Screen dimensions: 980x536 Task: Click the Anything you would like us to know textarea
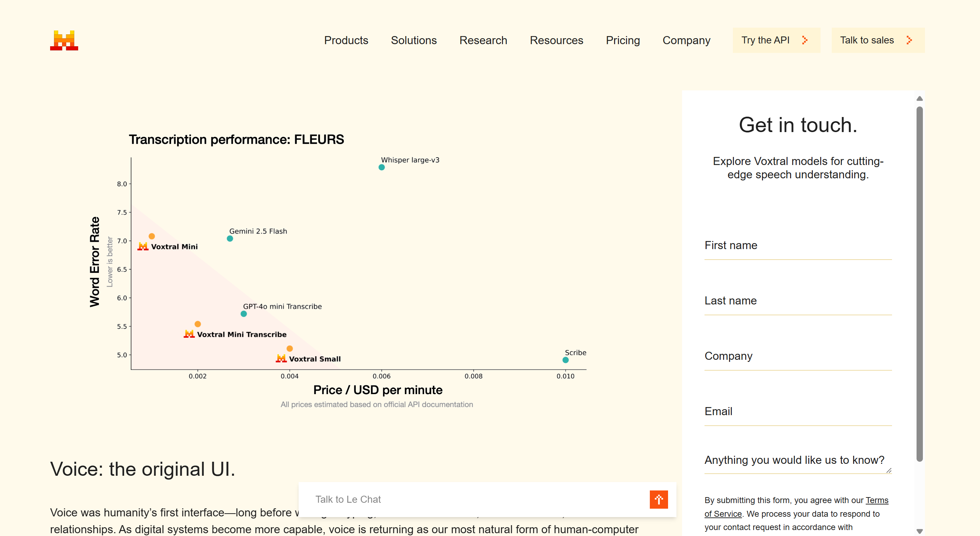[x=798, y=460]
